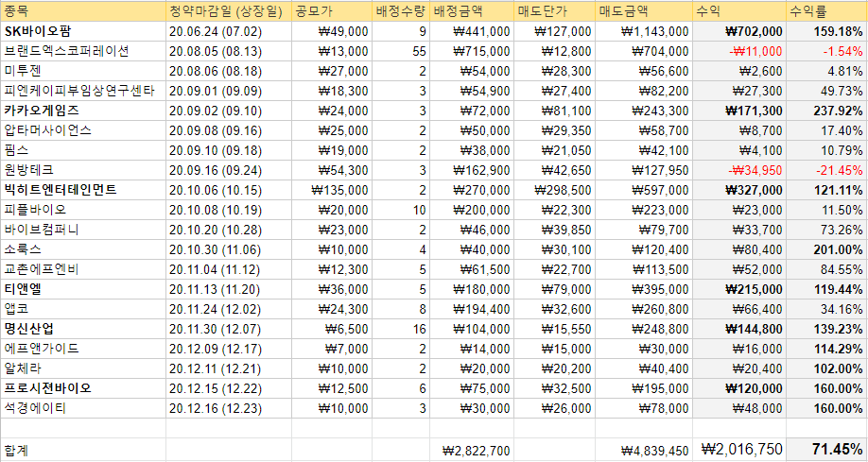Select the ₩298,500 sell price cell
Viewport: 868px width, 462px height.
[x=554, y=190]
